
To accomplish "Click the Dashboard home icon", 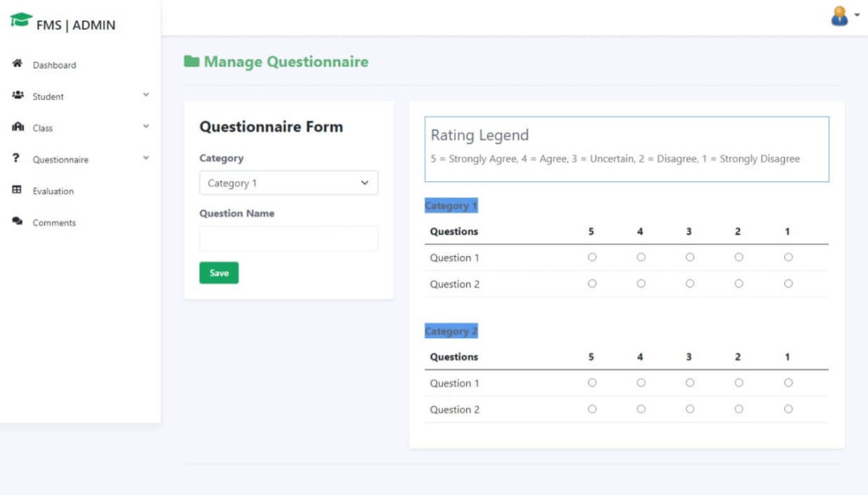I will click(19, 64).
